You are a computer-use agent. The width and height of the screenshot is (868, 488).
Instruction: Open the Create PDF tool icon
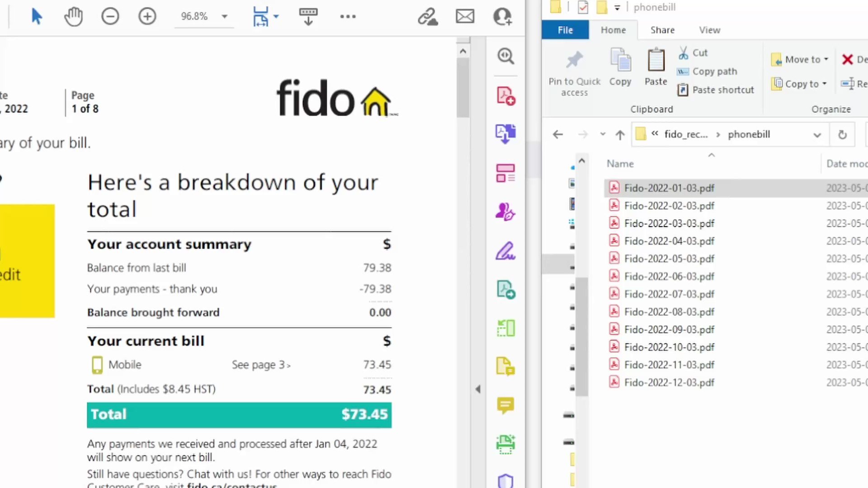pos(505,96)
